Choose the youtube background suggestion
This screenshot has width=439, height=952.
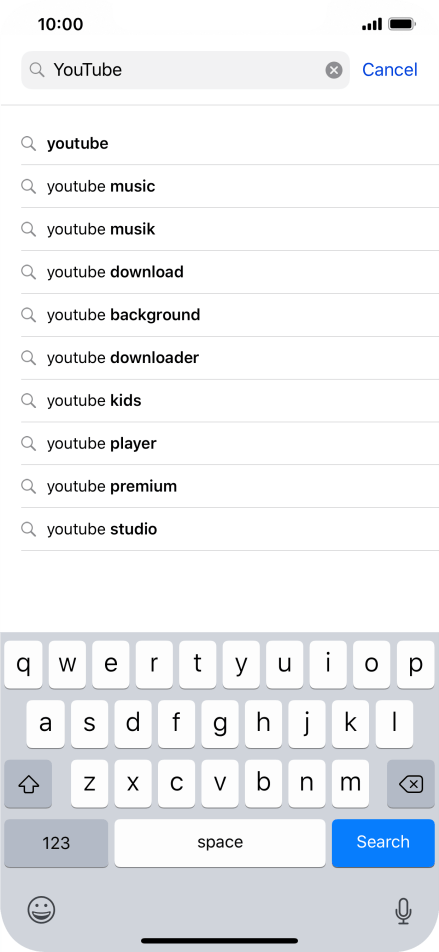230,315
